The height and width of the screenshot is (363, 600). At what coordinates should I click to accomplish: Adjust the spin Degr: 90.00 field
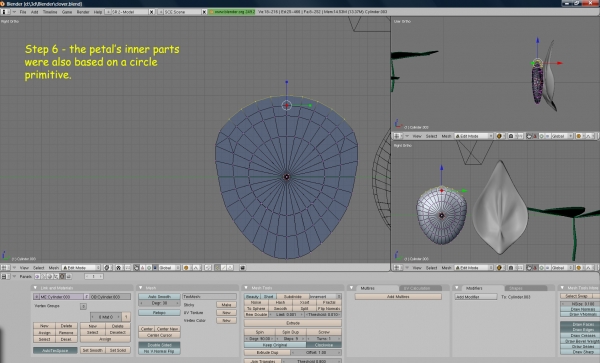coord(260,339)
